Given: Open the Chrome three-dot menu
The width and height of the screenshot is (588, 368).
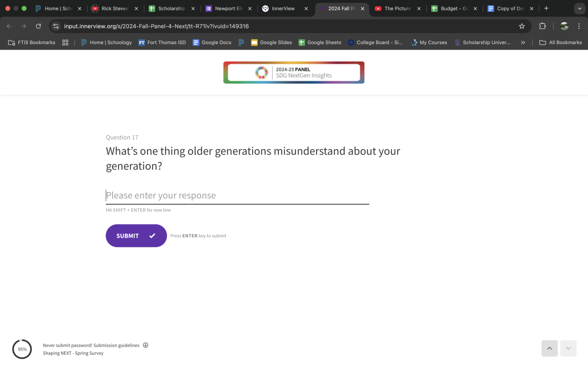Looking at the screenshot, I should click(x=579, y=26).
